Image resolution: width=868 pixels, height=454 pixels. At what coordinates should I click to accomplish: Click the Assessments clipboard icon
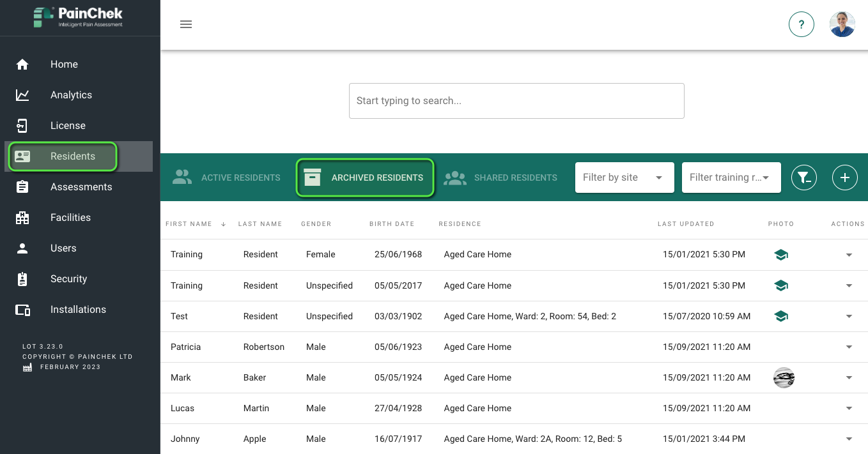tap(22, 187)
